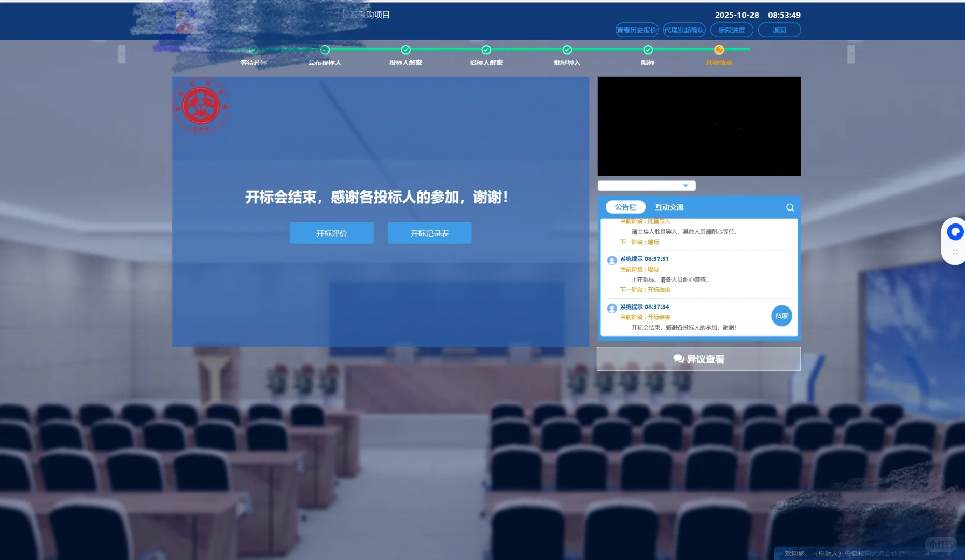Click the black video player area
This screenshot has height=560, width=965.
[698, 126]
